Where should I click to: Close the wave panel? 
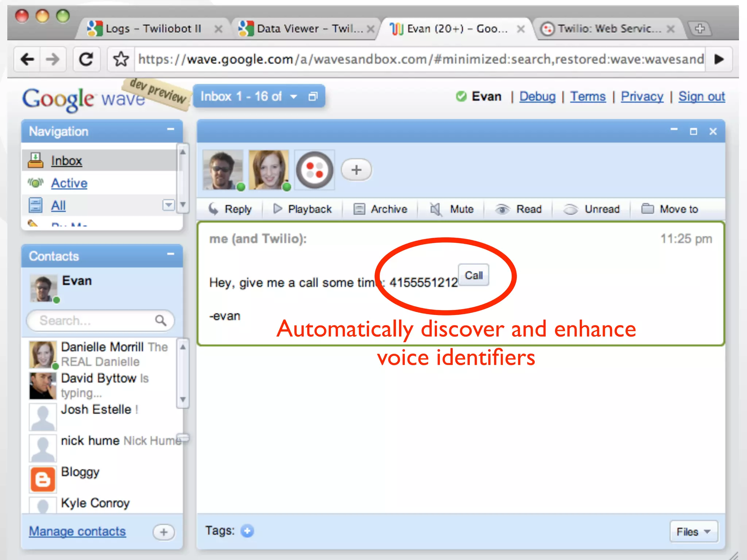point(713,131)
